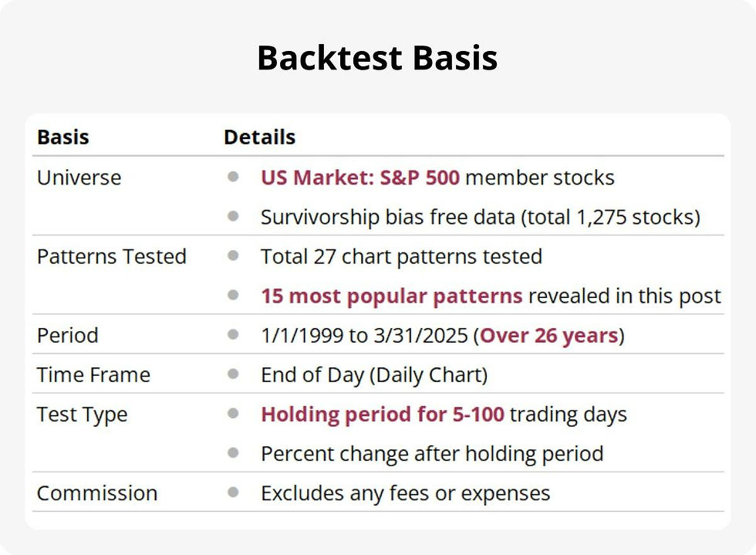Click the bullet next to "End of Day"
756x555 pixels.
point(233,375)
